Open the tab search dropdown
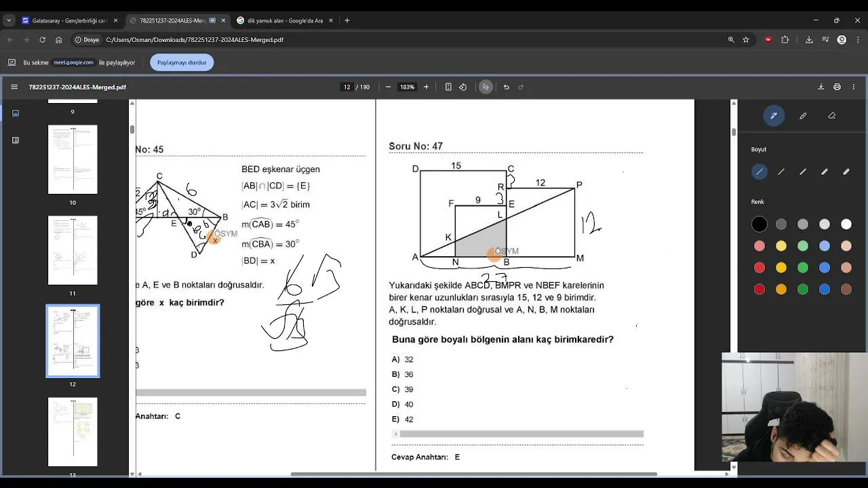 9,20
